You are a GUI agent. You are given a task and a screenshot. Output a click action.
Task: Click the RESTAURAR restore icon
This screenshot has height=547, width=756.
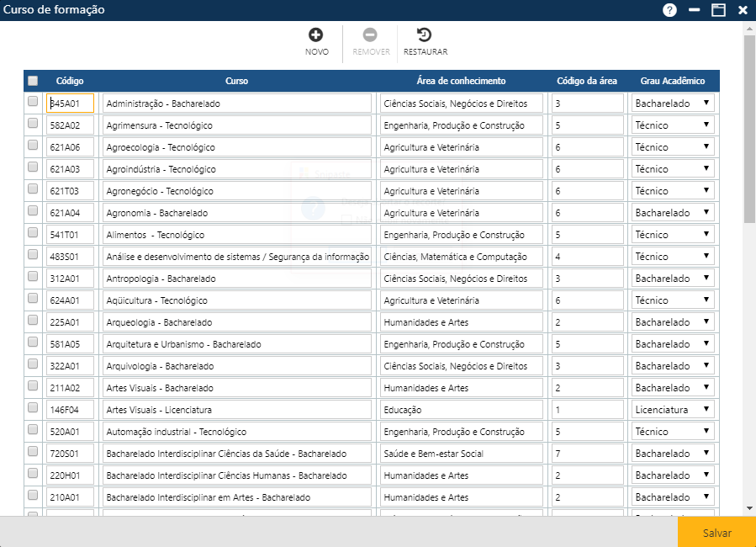(x=425, y=35)
